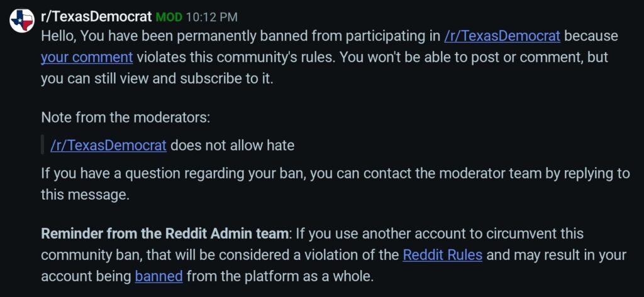Screen dimensions: 644x297
Task: Click the "banned" hyperlink
Action: pos(158,276)
